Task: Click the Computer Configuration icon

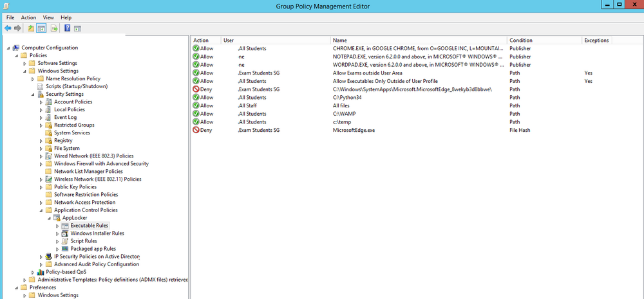Action: [x=16, y=48]
